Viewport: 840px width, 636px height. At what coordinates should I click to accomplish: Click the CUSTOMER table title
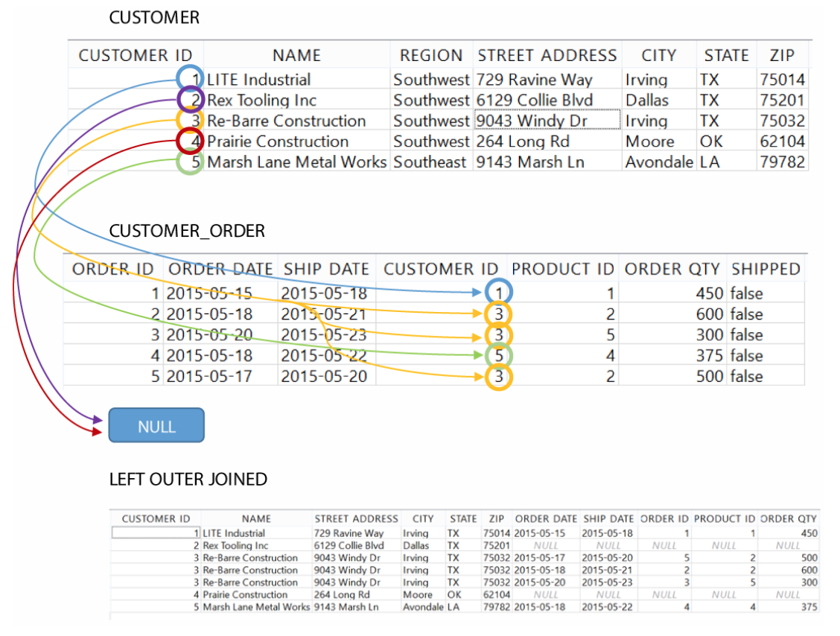tap(155, 17)
